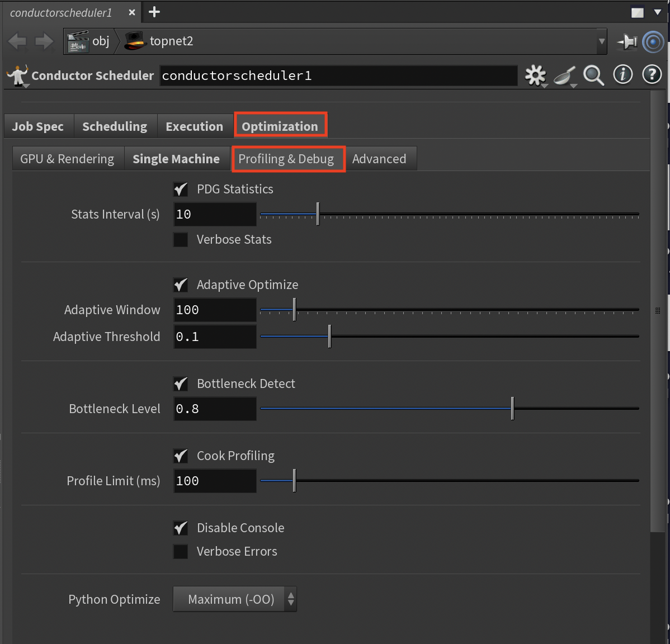The width and height of the screenshot is (670, 644).
Task: Click the maximize pane square icon
Action: (637, 12)
